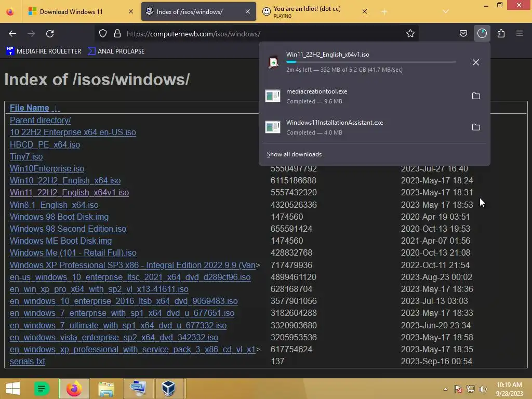Cancel the Win11_22H2 ISO download

point(476,62)
